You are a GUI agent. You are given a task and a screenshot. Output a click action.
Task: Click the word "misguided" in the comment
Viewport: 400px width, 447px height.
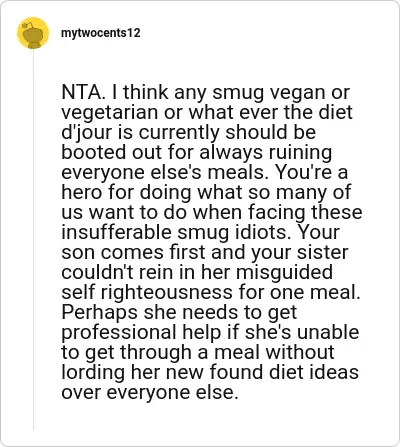284,273
